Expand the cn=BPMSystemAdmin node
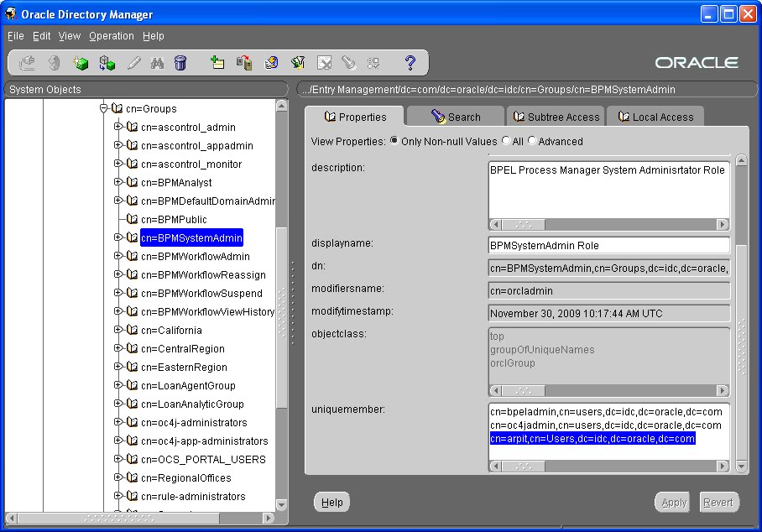This screenshot has height=532, width=762. point(118,237)
